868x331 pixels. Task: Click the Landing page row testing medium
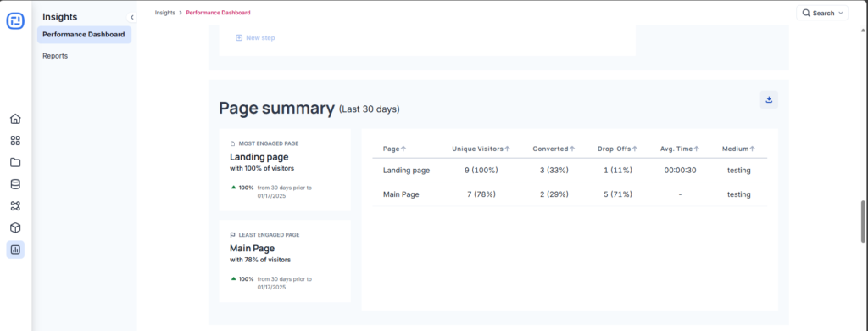pos(738,171)
